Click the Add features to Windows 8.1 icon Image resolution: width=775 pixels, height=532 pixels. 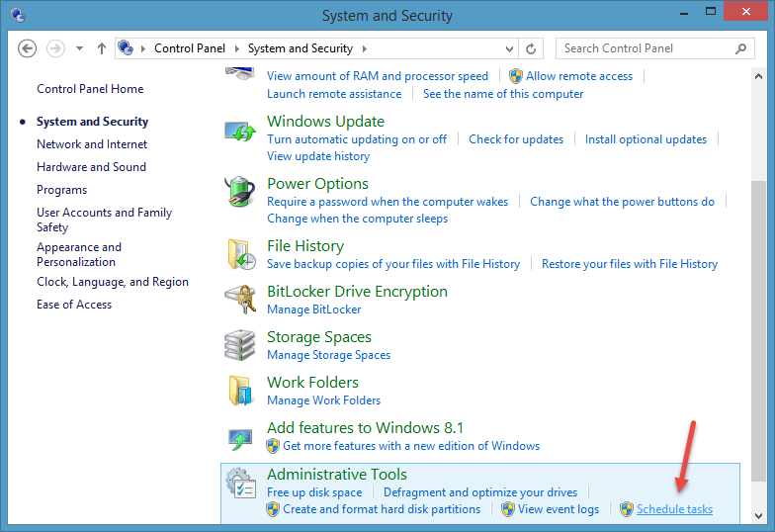click(241, 437)
